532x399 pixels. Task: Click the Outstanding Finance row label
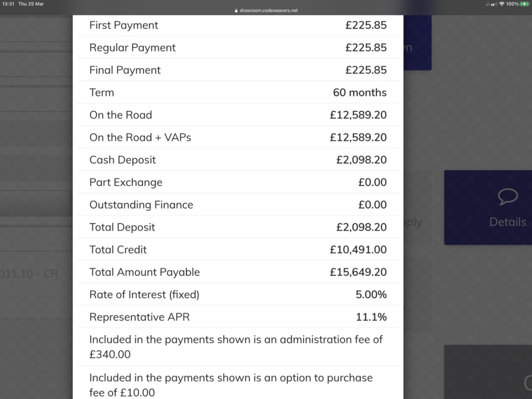pos(141,205)
